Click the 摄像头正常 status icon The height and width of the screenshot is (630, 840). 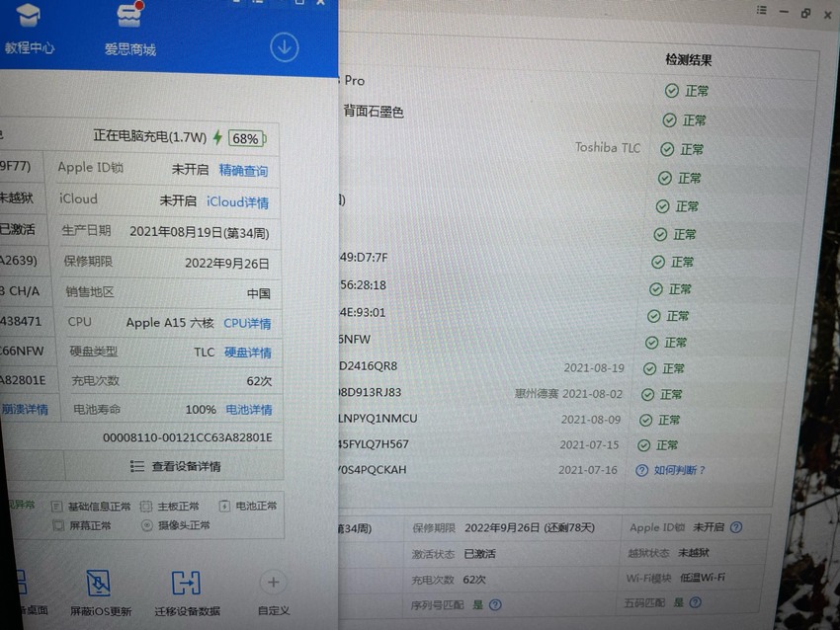[147, 525]
